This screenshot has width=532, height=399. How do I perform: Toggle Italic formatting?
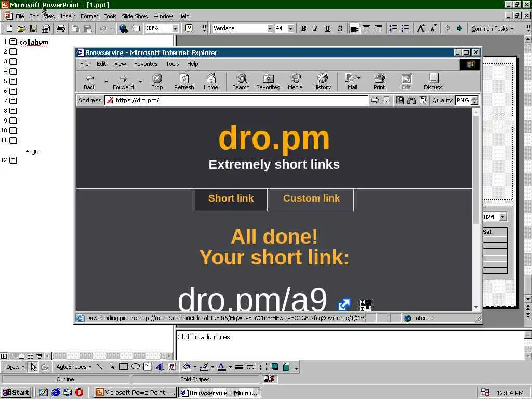[315, 29]
